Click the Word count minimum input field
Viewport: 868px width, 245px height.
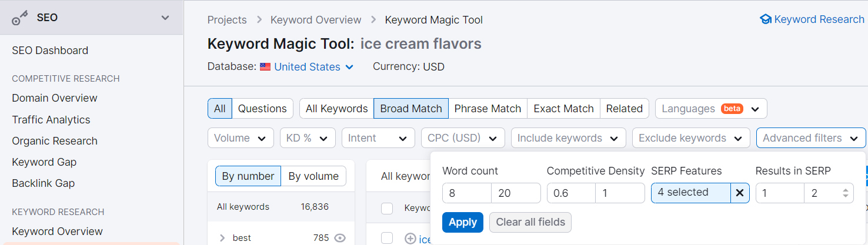click(x=467, y=193)
